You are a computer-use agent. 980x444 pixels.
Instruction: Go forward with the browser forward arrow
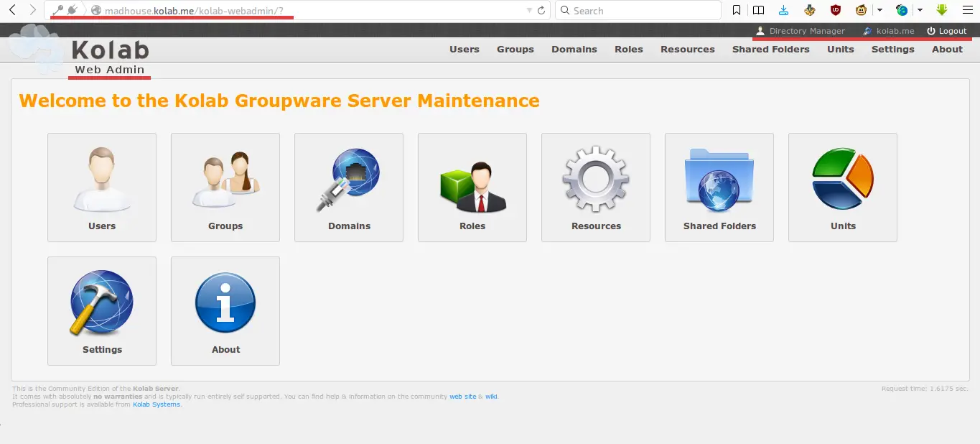(x=32, y=10)
